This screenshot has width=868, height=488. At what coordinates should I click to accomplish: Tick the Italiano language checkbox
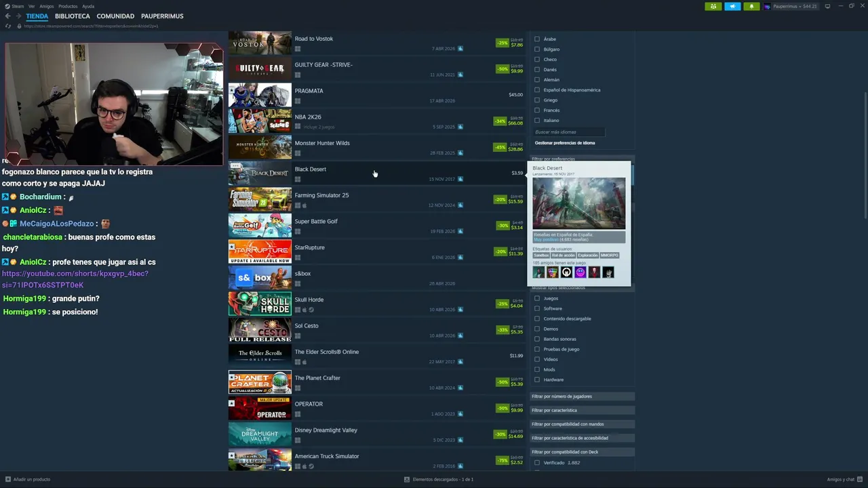(x=537, y=121)
